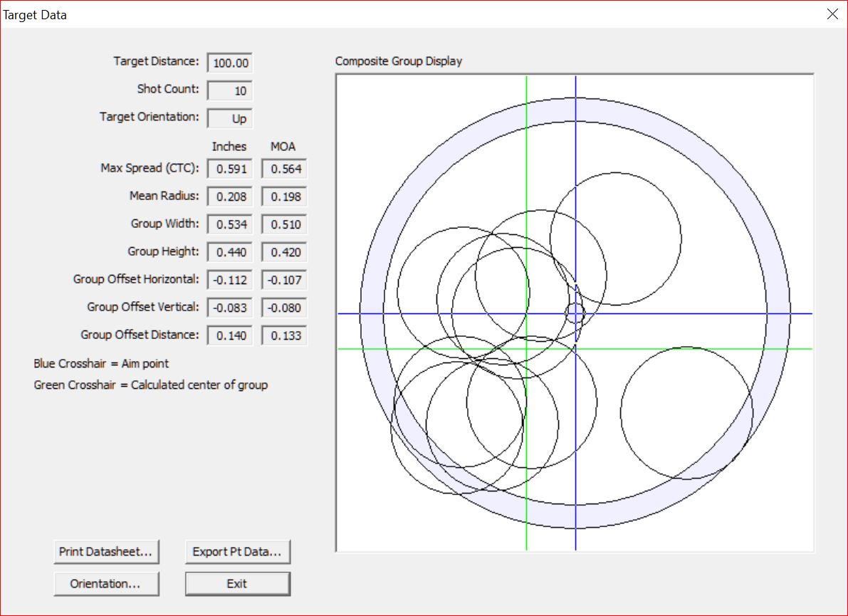Close the Target Data window
848x616 pixels.
pyautogui.click(x=832, y=14)
